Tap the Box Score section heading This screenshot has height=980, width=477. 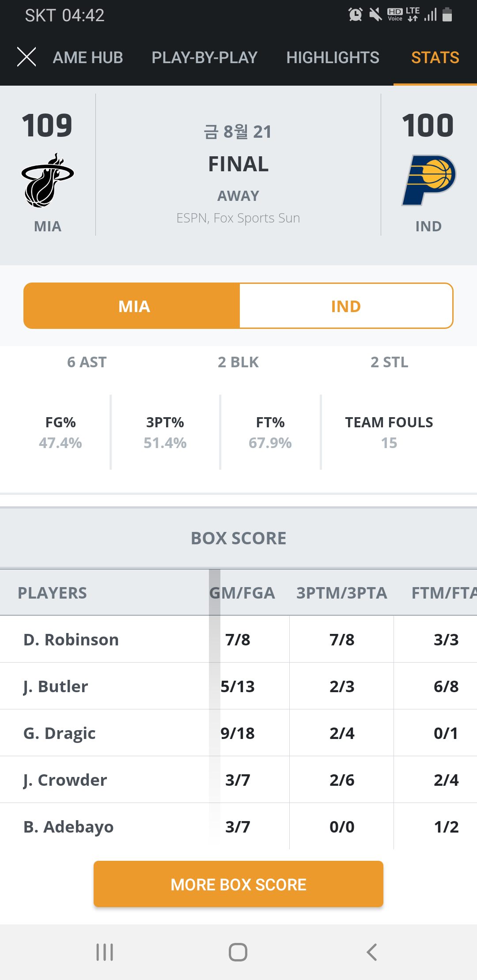(238, 538)
